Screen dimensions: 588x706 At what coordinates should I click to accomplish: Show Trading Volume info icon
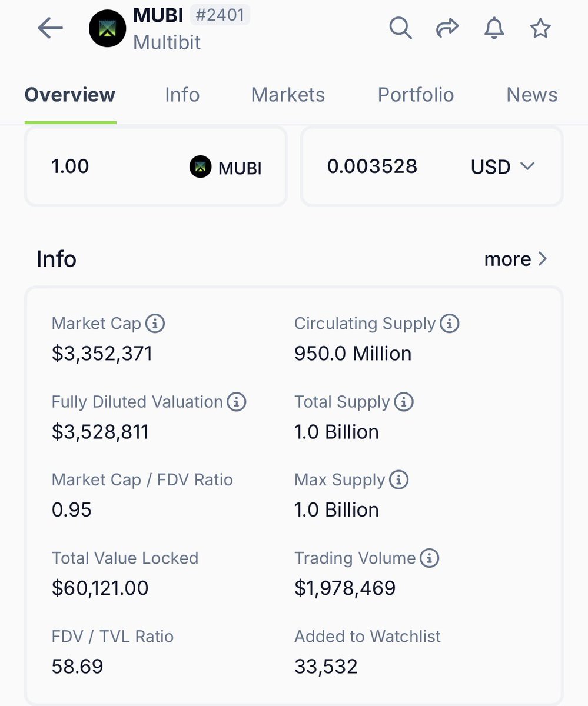tap(430, 558)
